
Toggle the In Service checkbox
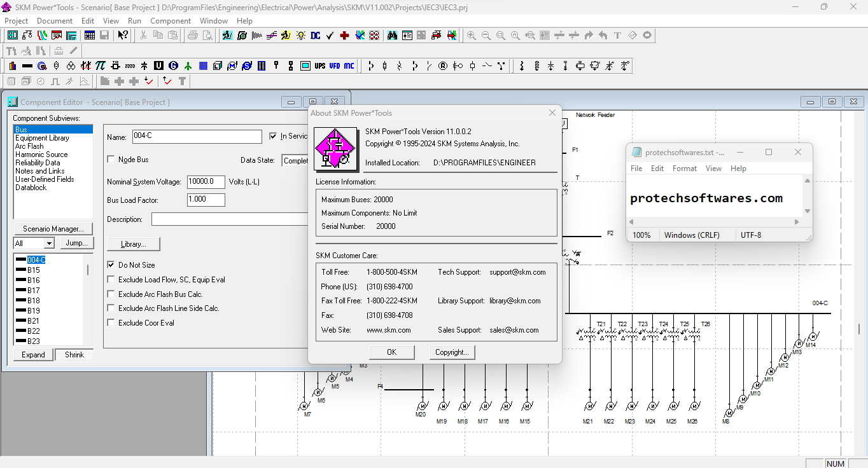coord(273,136)
